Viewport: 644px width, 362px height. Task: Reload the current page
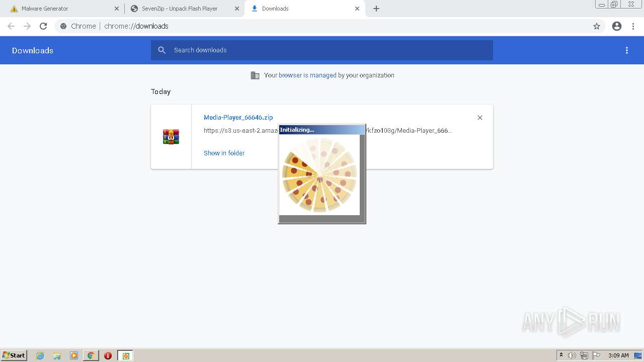[x=43, y=26]
